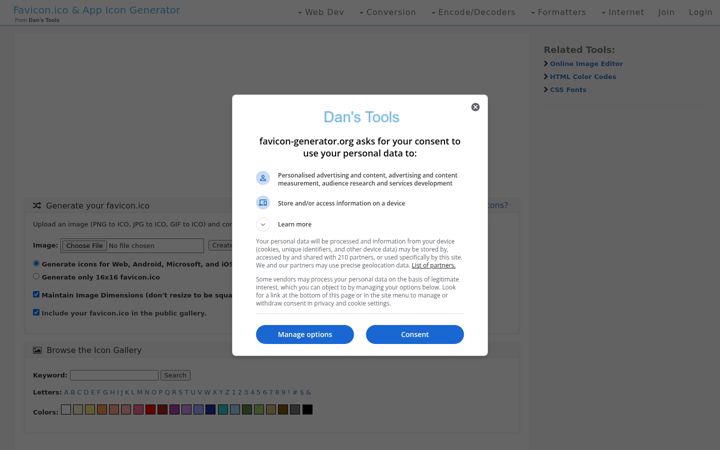This screenshot has height=450, width=720.
Task: Click the Favicon.ico & App Icon Generator title
Action: pyautogui.click(x=96, y=10)
